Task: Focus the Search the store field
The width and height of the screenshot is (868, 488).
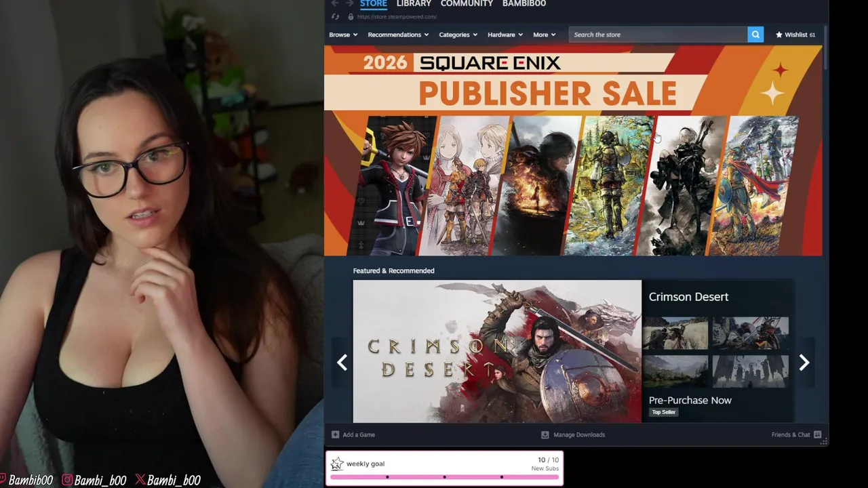Action: pos(658,35)
